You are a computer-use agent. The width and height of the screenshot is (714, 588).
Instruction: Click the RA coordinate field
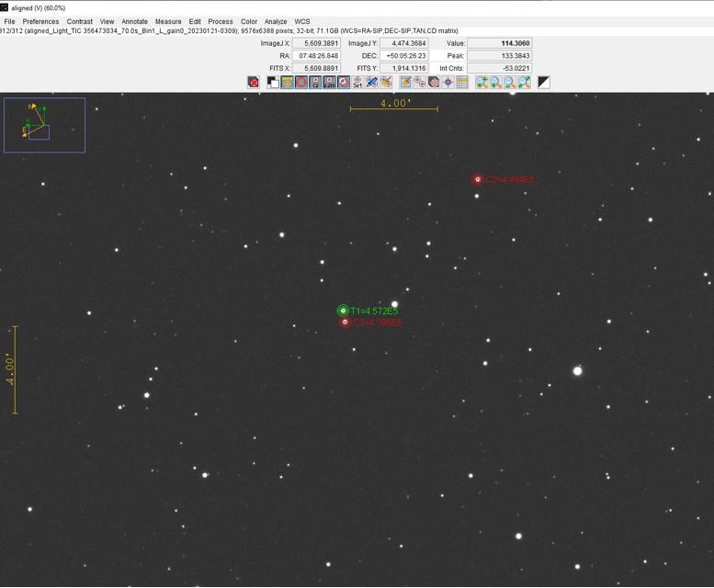click(315, 55)
